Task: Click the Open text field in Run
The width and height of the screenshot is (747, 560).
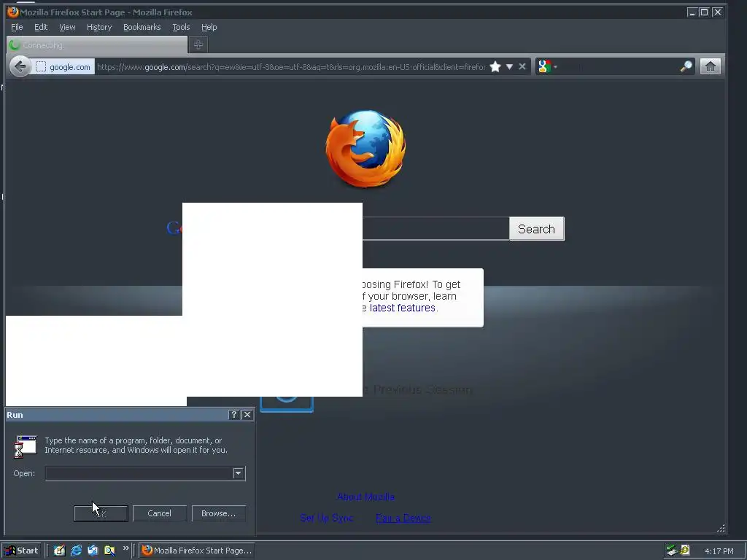Action: [x=139, y=473]
